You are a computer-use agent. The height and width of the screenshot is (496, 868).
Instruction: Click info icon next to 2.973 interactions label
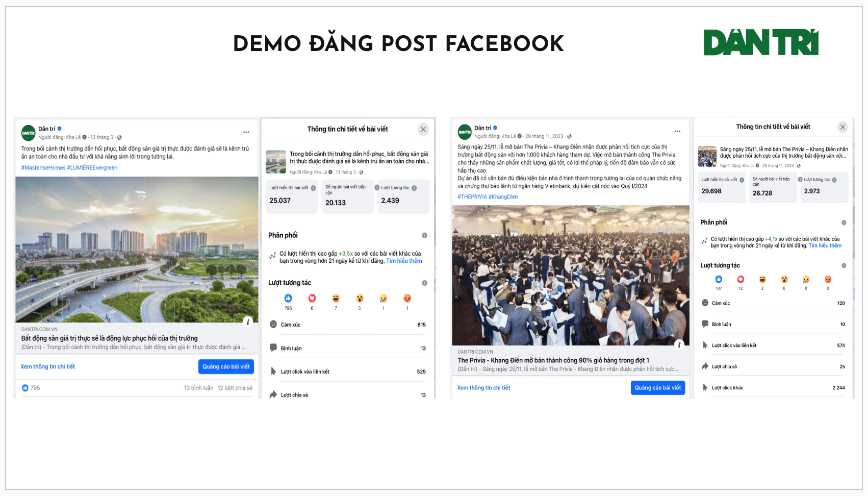pyautogui.click(x=834, y=180)
